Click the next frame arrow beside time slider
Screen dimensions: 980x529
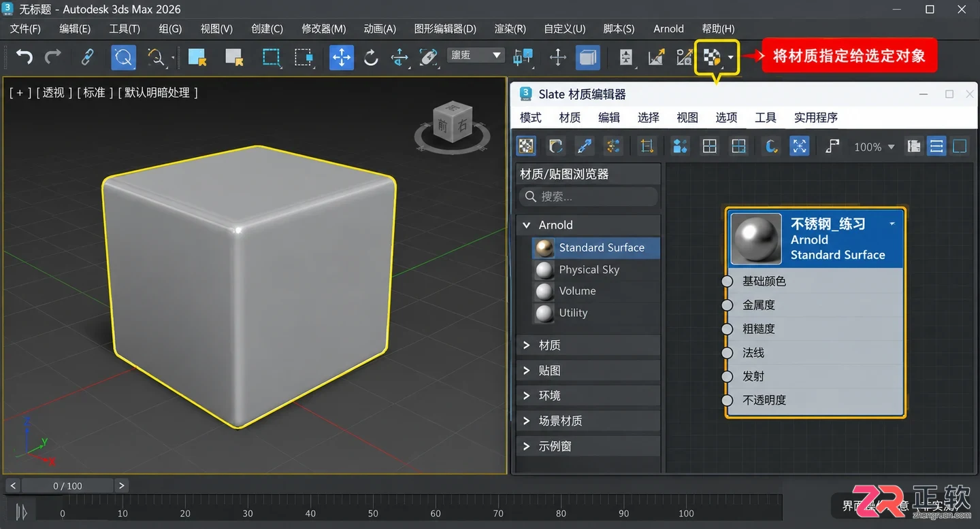121,485
